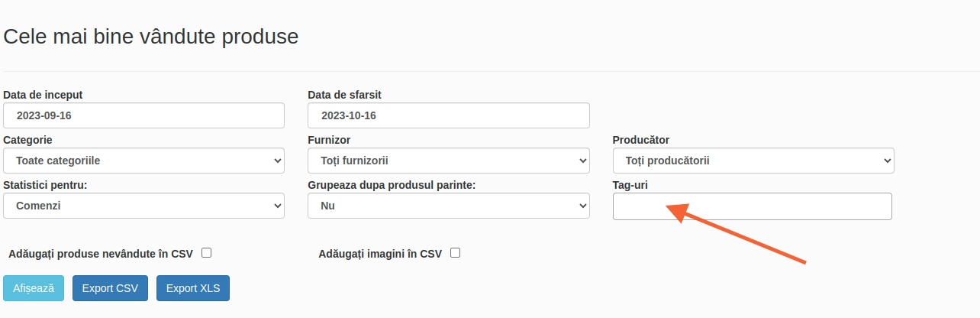Click the Cele mai bine vândute produse heading

151,36
